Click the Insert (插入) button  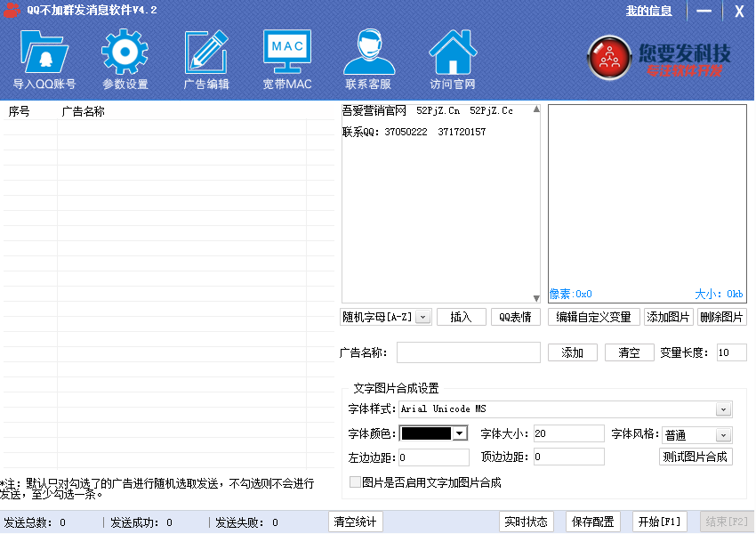coord(461,317)
